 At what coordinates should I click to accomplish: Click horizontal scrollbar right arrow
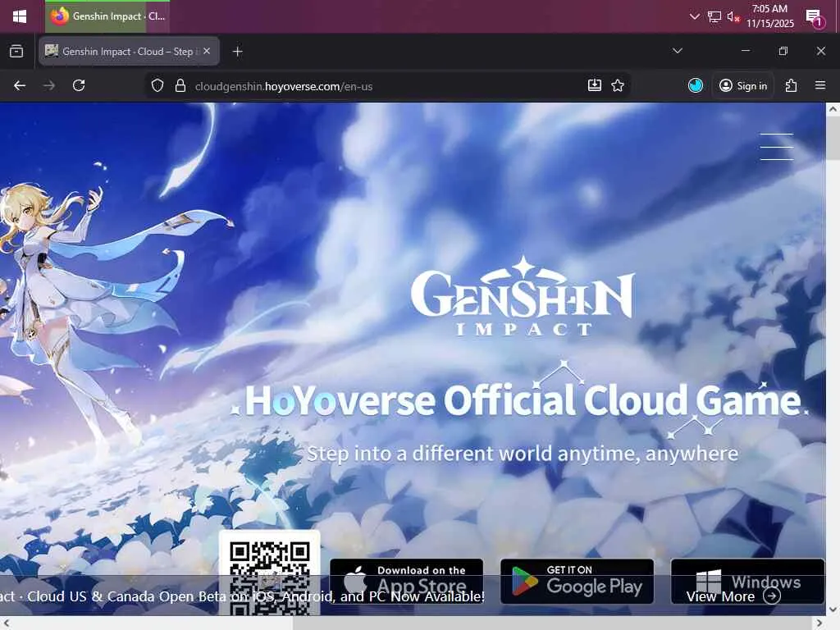click(x=819, y=623)
